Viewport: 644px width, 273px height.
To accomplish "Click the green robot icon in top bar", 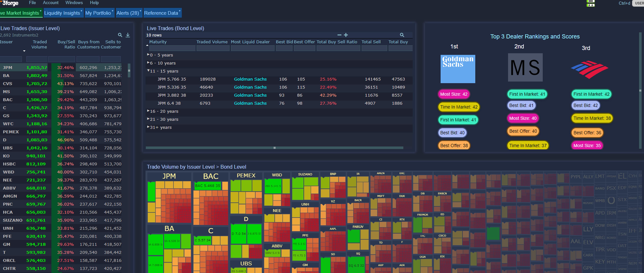I will point(591,3).
